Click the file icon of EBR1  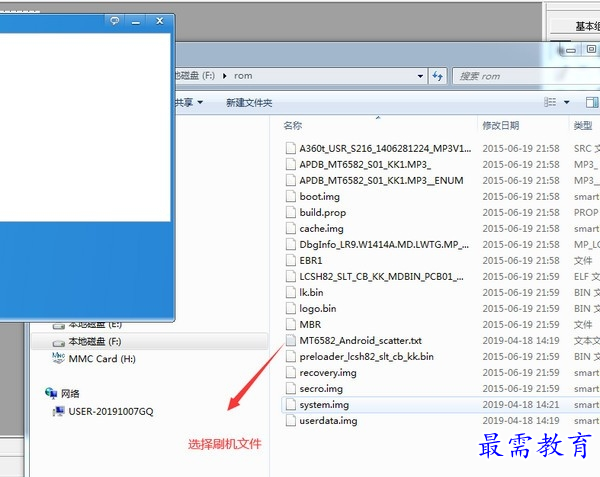pyautogui.click(x=291, y=260)
